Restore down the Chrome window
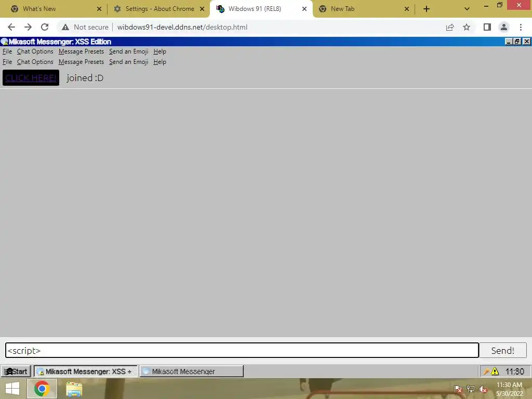The image size is (532, 399). pyautogui.click(x=500, y=5)
